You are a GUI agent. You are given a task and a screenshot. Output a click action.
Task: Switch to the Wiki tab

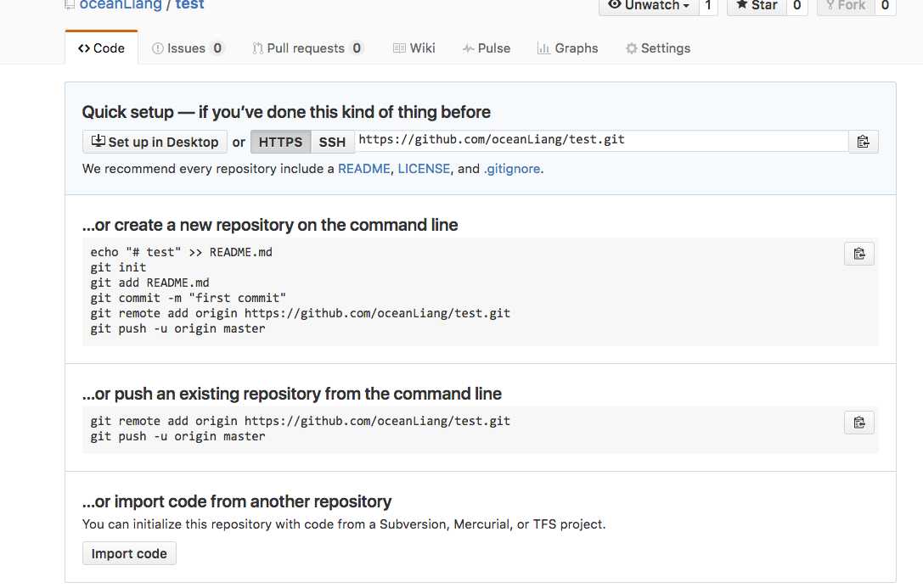[x=414, y=48]
